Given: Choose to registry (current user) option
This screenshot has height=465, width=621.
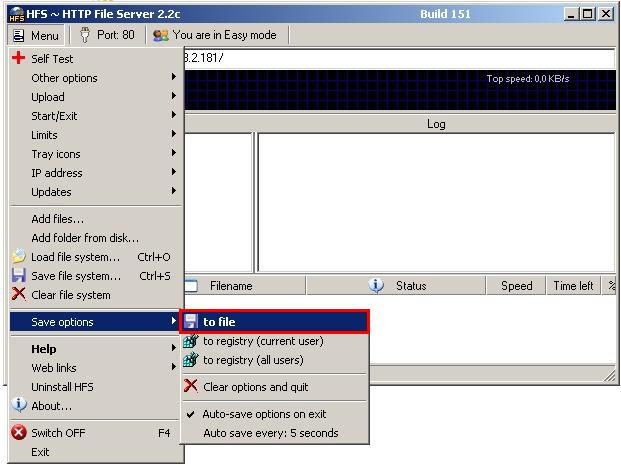Looking at the screenshot, I should (275, 341).
